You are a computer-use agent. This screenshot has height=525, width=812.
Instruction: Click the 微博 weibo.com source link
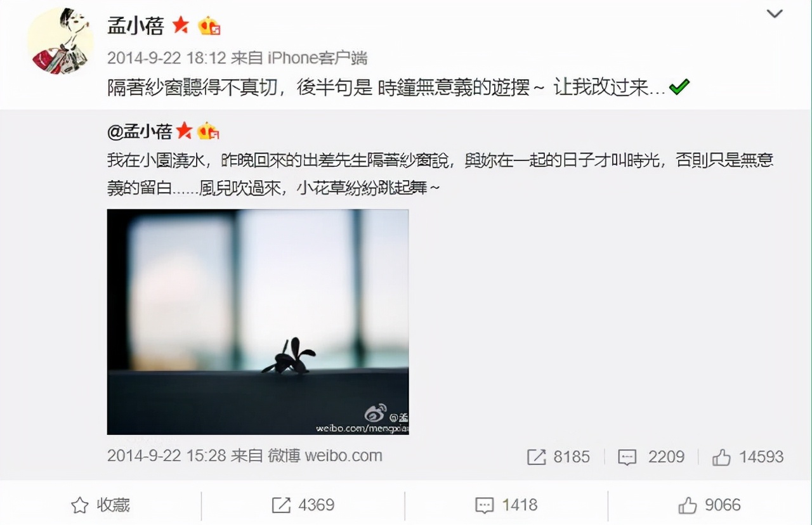click(x=325, y=455)
